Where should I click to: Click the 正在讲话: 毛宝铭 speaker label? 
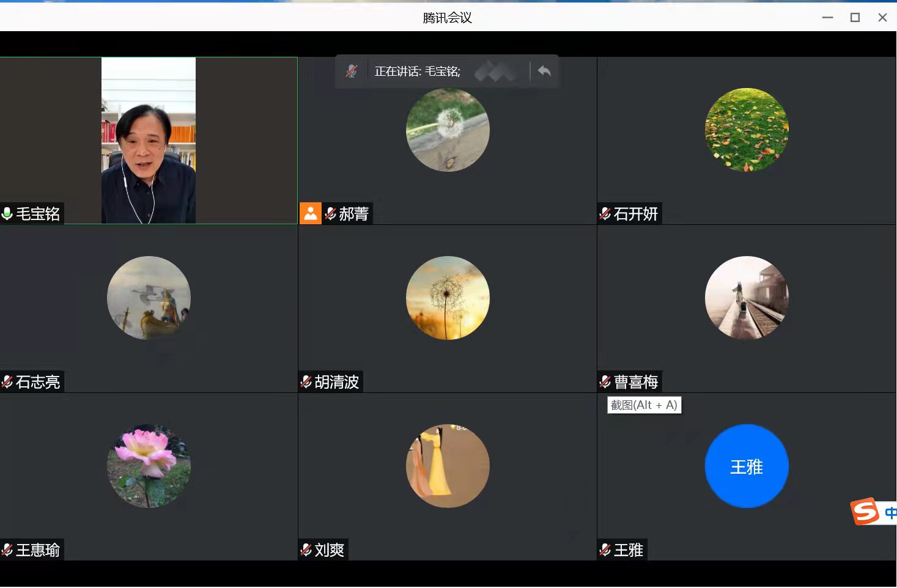click(x=417, y=72)
